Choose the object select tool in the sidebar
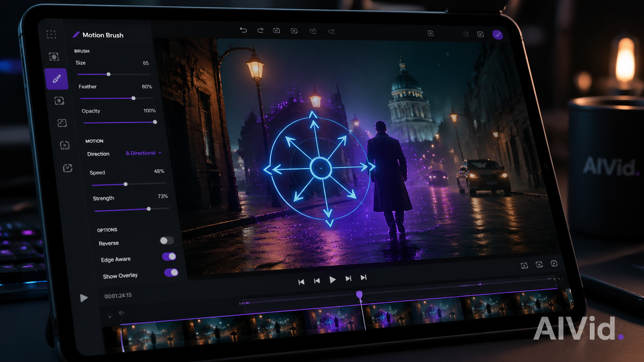The width and height of the screenshot is (644, 362). pyautogui.click(x=54, y=57)
